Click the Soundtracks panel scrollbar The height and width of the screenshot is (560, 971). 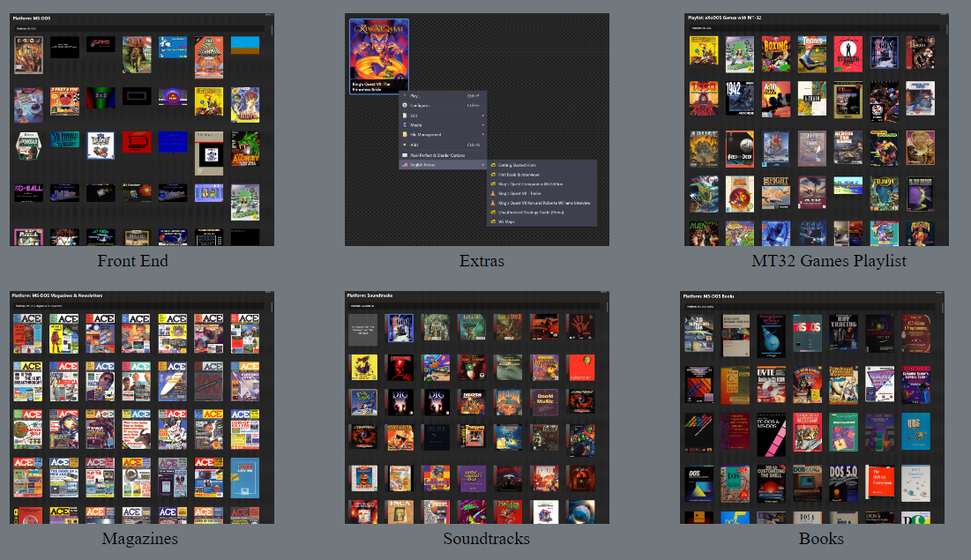coord(607,307)
